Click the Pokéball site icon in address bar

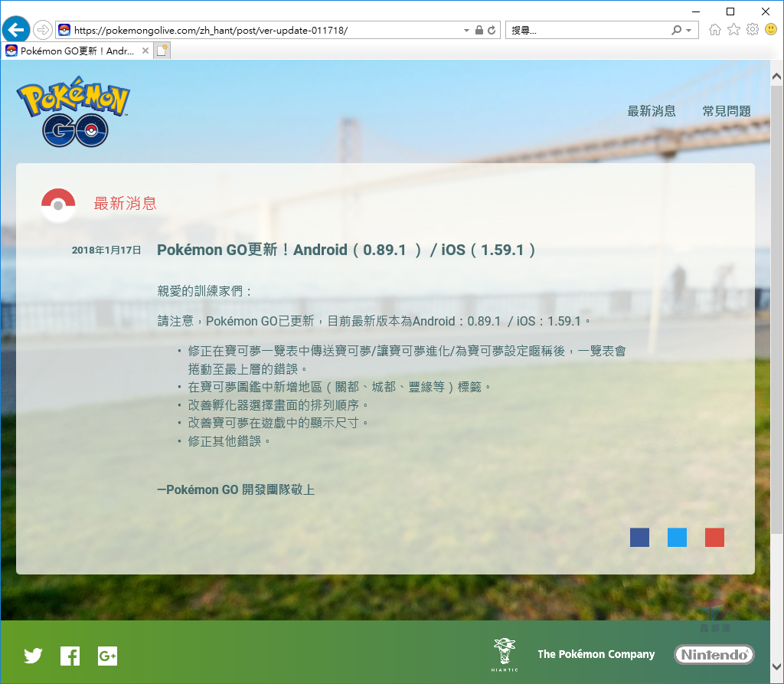[x=64, y=30]
